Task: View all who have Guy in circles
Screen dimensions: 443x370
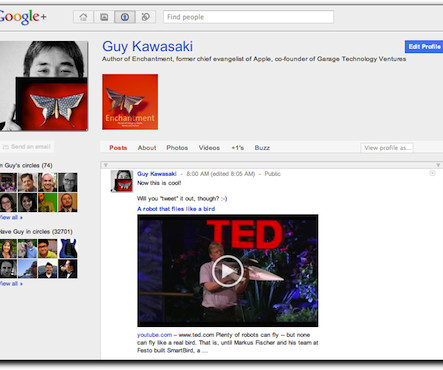Action: tap(11, 284)
